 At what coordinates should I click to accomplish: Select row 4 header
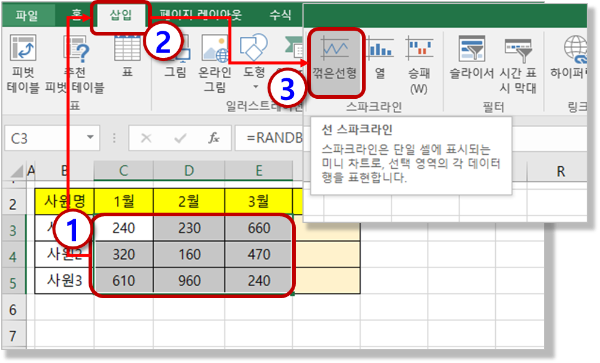click(13, 257)
